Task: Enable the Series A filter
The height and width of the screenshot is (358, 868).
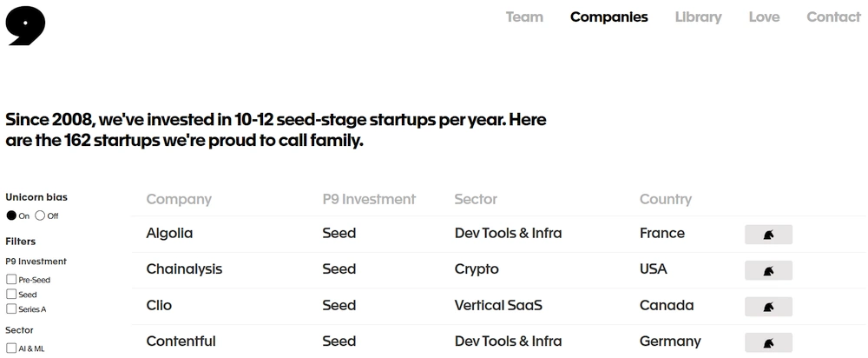Action: tap(11, 308)
